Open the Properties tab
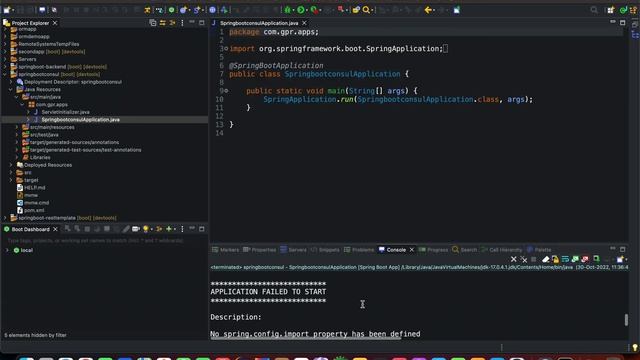This screenshot has width=640, height=360. (260, 249)
